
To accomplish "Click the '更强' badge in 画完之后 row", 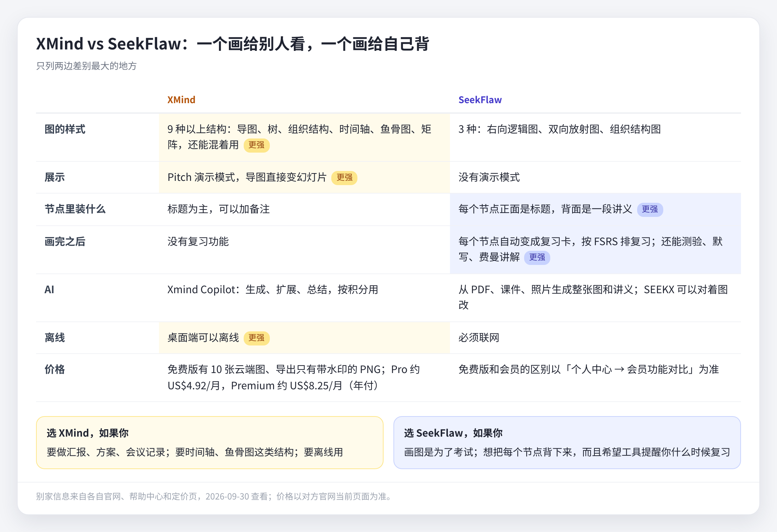I will [537, 258].
